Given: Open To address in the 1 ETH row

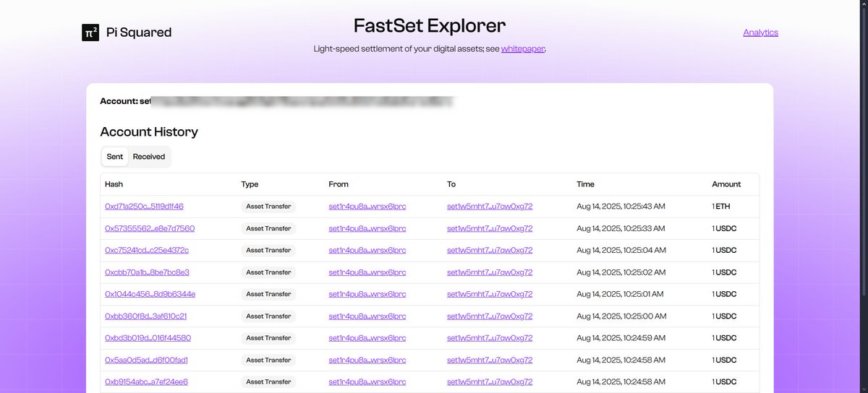Looking at the screenshot, I should click(x=490, y=207).
